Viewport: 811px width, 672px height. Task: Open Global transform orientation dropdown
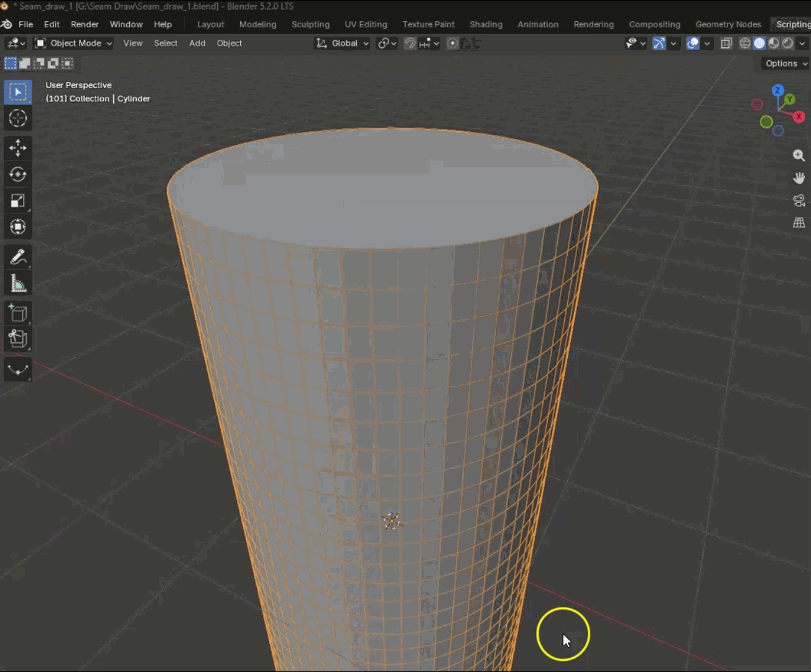coord(343,43)
